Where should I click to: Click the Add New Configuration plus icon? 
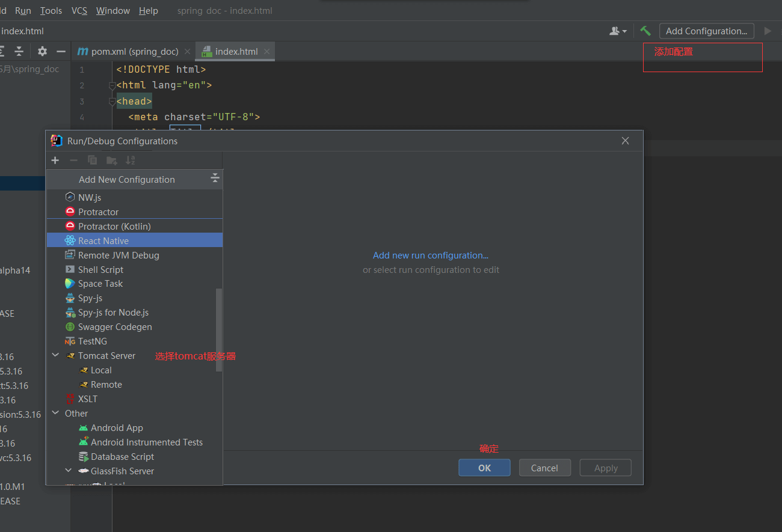[55, 161]
